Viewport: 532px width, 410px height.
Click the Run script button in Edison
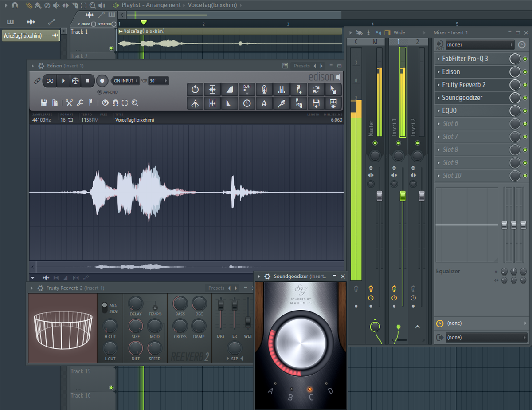coord(247,89)
